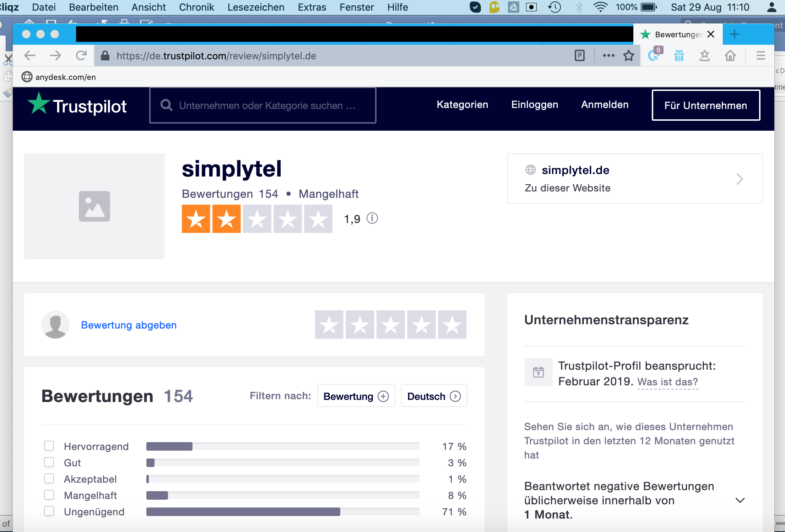Image resolution: width=785 pixels, height=532 pixels.
Task: Go forward with the browser forward arrow
Action: pyautogui.click(x=55, y=55)
